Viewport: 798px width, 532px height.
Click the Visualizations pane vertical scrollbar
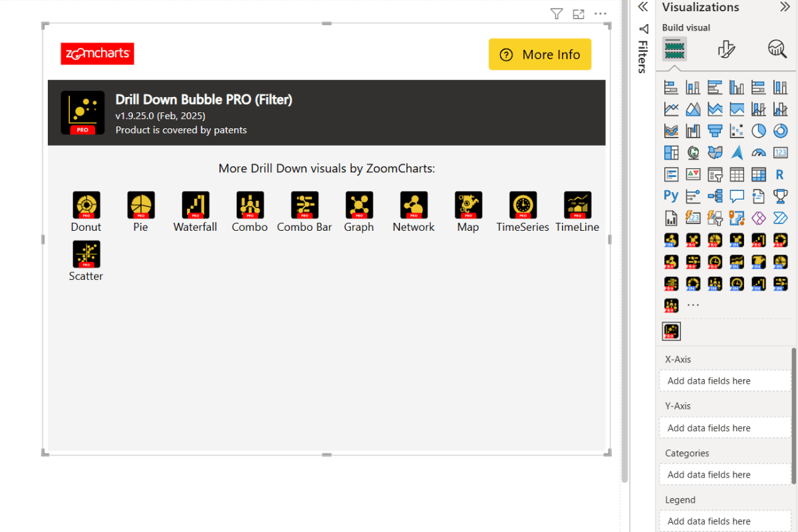point(794,416)
